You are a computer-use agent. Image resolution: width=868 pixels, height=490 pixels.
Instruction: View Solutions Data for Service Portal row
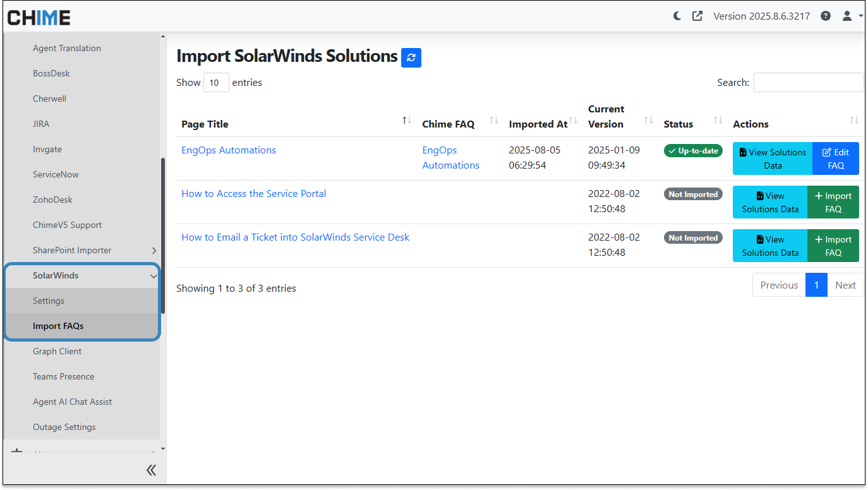coord(770,202)
